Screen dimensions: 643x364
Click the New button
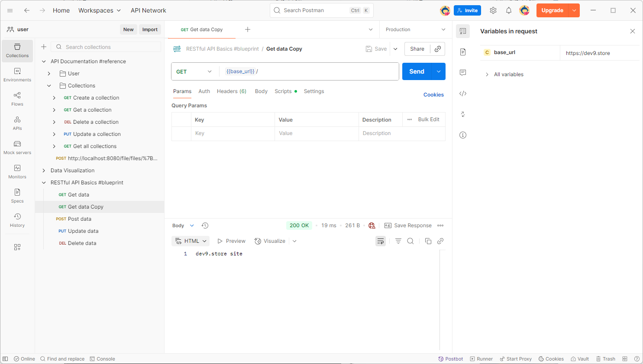tap(129, 29)
